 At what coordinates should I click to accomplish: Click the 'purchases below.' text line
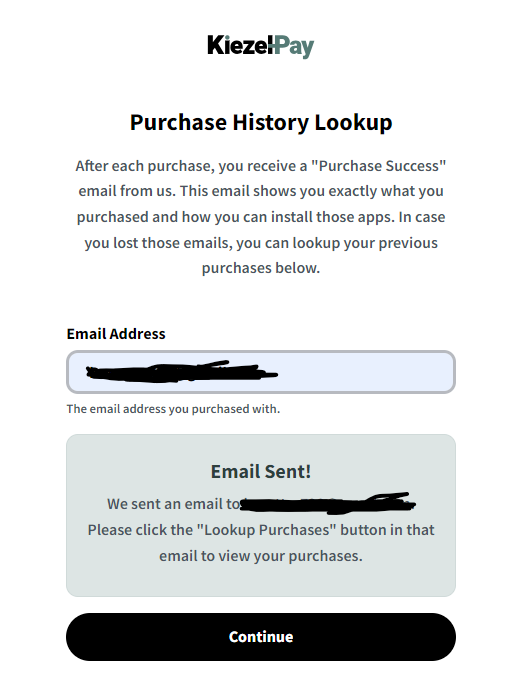(261, 268)
